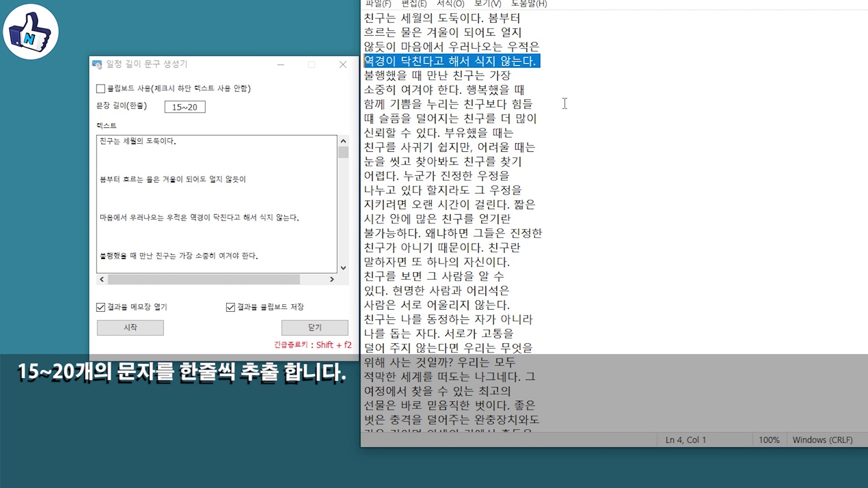Close the 일정 길이 문구 생성기 window
The height and width of the screenshot is (488, 868).
pos(343,65)
